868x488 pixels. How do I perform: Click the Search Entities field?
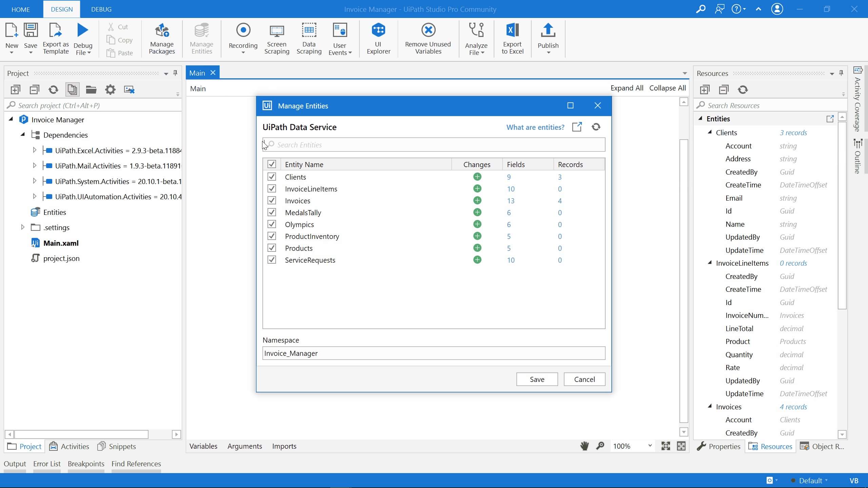(434, 145)
